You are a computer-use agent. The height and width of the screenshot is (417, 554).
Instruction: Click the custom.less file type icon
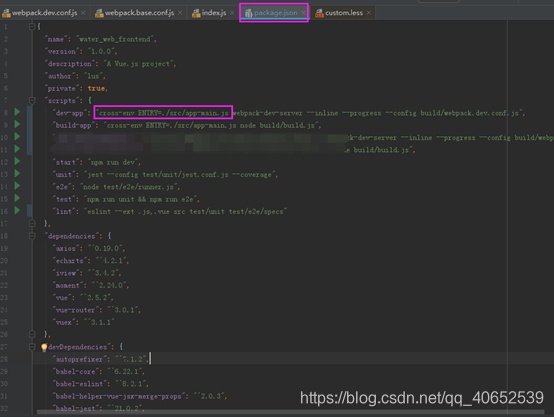[x=319, y=13]
